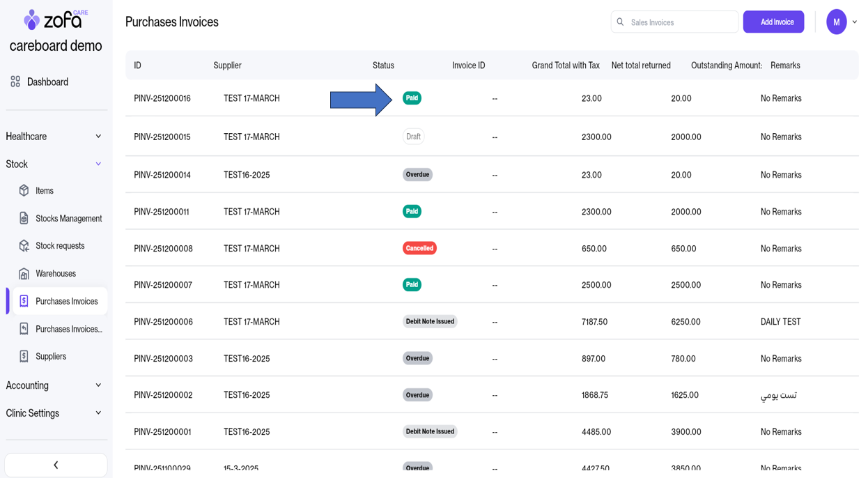Expand the Clinic Settings section
Image resolution: width=868 pixels, height=478 pixels.
pos(98,413)
